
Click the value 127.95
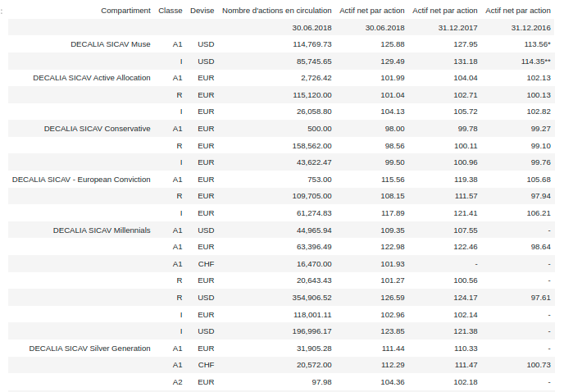(x=466, y=44)
